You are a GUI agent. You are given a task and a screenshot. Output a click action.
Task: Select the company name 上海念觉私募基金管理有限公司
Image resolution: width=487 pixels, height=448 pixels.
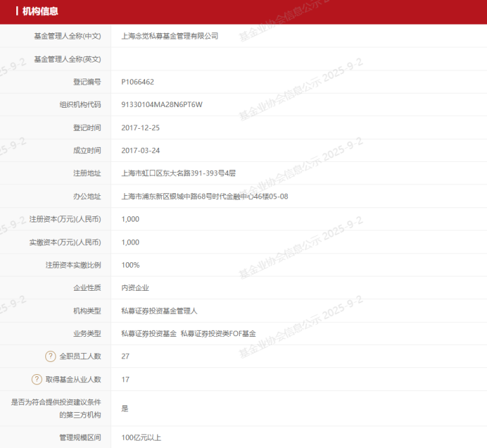click(x=169, y=36)
